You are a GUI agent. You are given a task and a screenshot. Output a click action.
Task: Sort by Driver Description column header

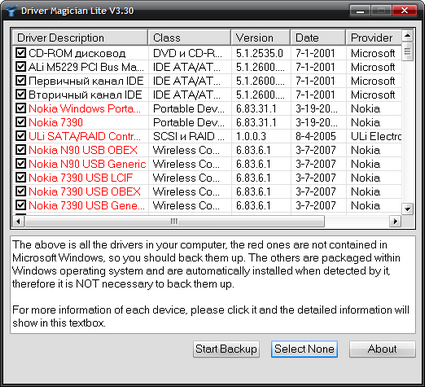(x=80, y=37)
